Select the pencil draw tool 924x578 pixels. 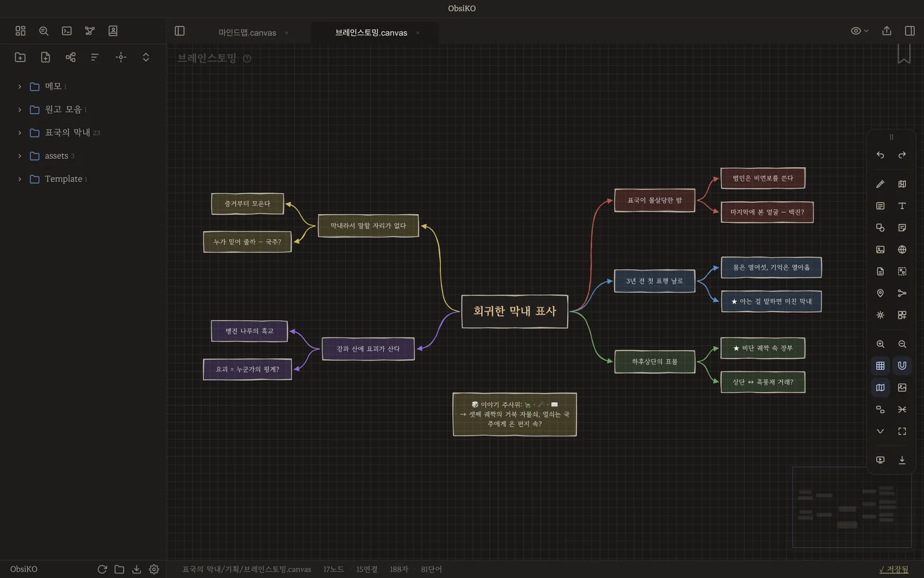(880, 184)
